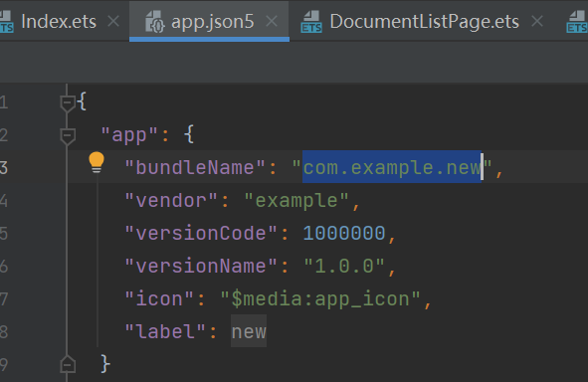The width and height of the screenshot is (588, 382).
Task: Click the app.json5 file type icon
Action: point(155,22)
